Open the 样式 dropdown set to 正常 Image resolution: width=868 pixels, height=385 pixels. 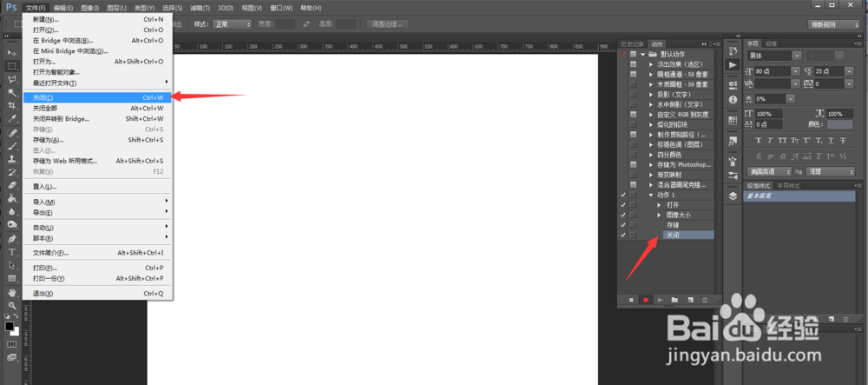click(x=233, y=24)
